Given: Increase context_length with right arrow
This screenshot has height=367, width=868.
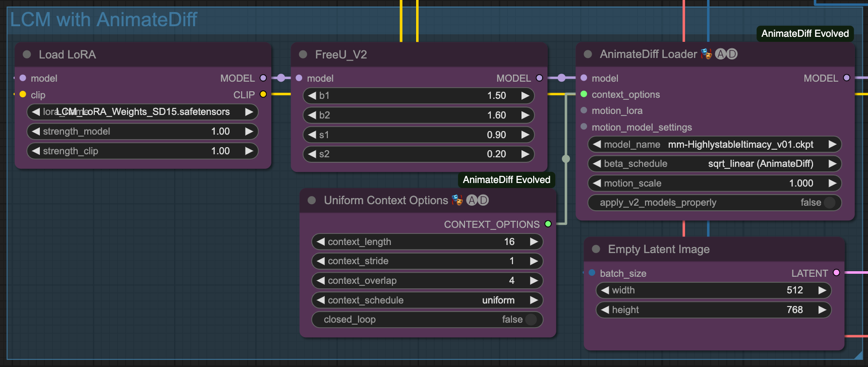Looking at the screenshot, I should [534, 242].
